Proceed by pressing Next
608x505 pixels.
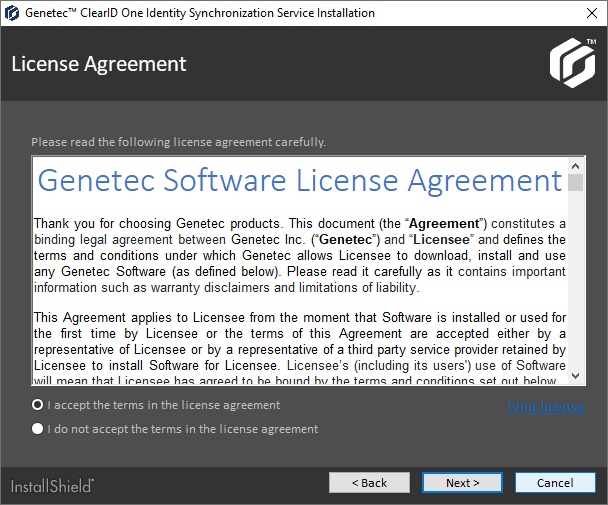point(462,483)
